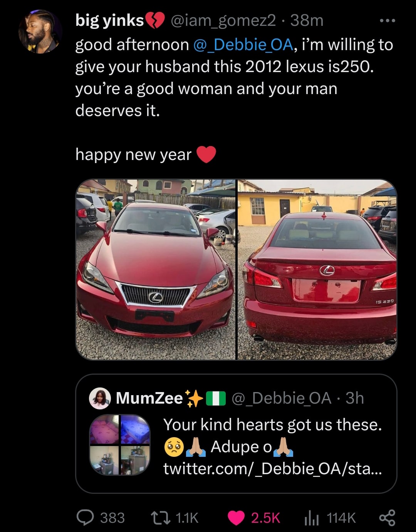Viewport: 416px width, 532px height.
Task: Click the 38m post timestamp
Action: (307, 20)
